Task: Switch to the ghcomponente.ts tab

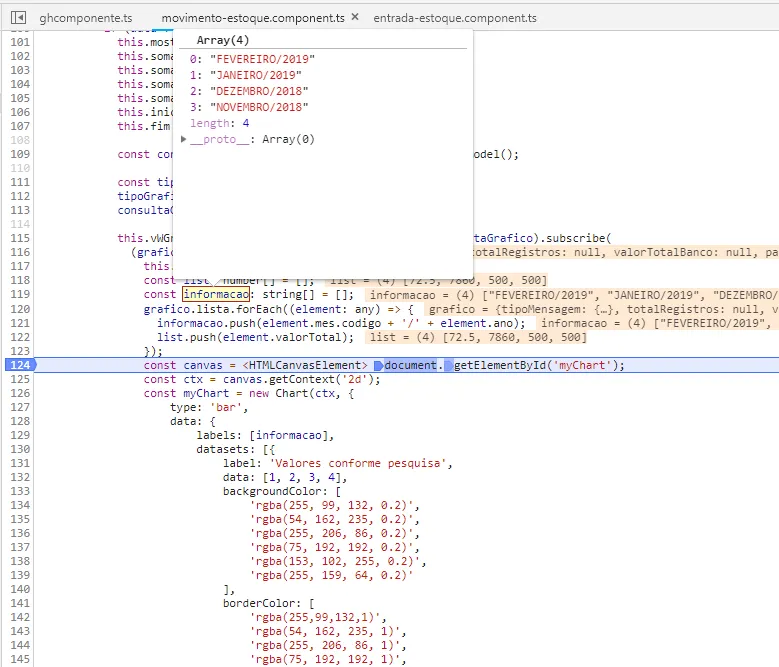Action: pyautogui.click(x=85, y=18)
